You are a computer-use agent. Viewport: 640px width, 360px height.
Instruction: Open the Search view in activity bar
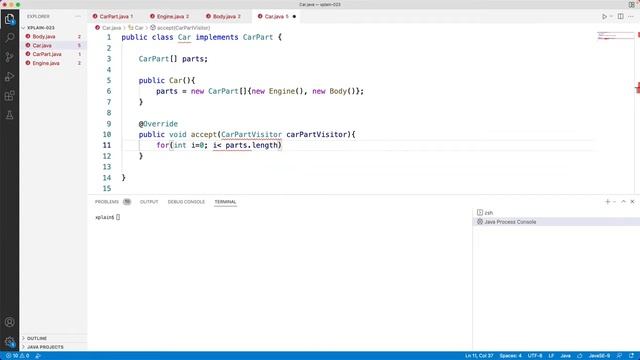coord(9,38)
